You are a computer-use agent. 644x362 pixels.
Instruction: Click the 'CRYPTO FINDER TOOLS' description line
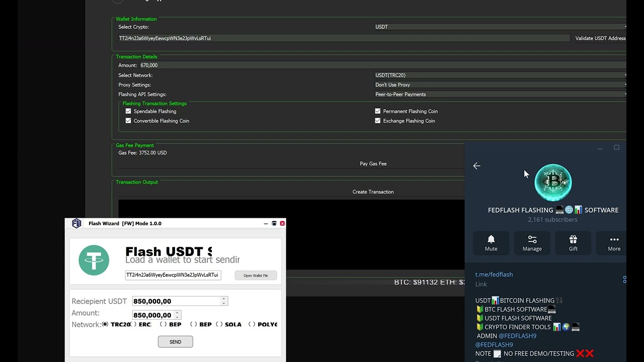pos(527,327)
